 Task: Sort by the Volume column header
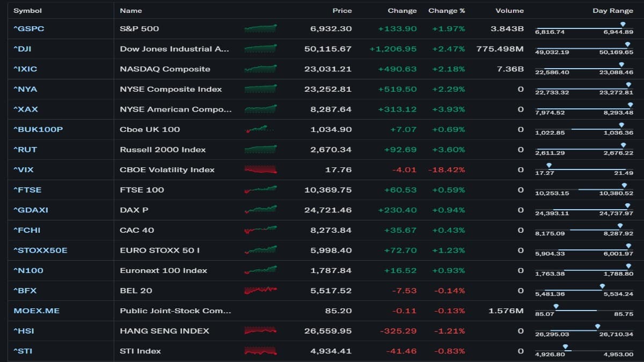(x=509, y=10)
